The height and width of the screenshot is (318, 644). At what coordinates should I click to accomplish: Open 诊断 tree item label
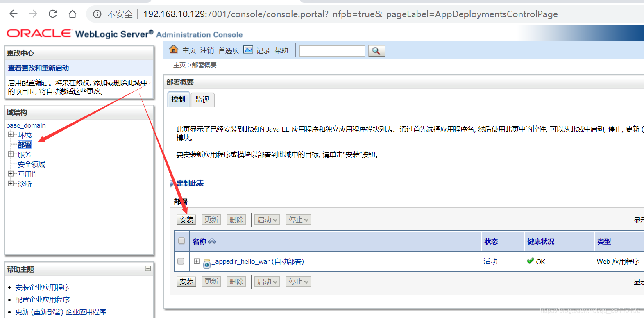point(25,184)
